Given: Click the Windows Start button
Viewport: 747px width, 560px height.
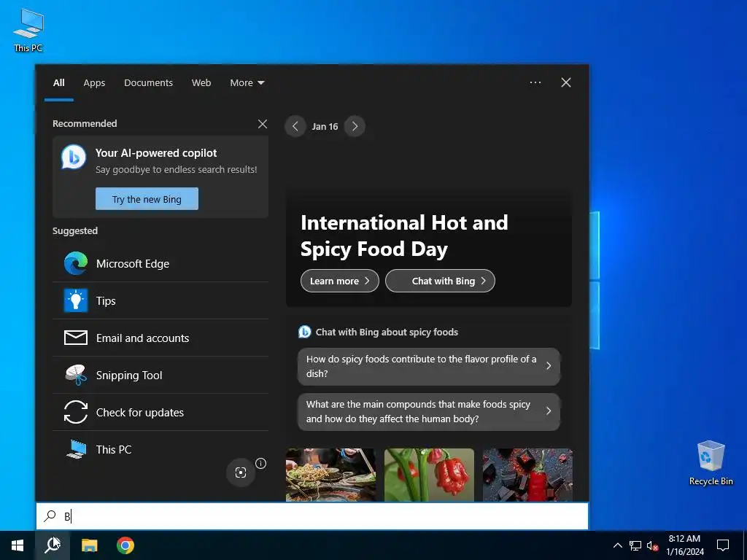Looking at the screenshot, I should click(18, 545).
